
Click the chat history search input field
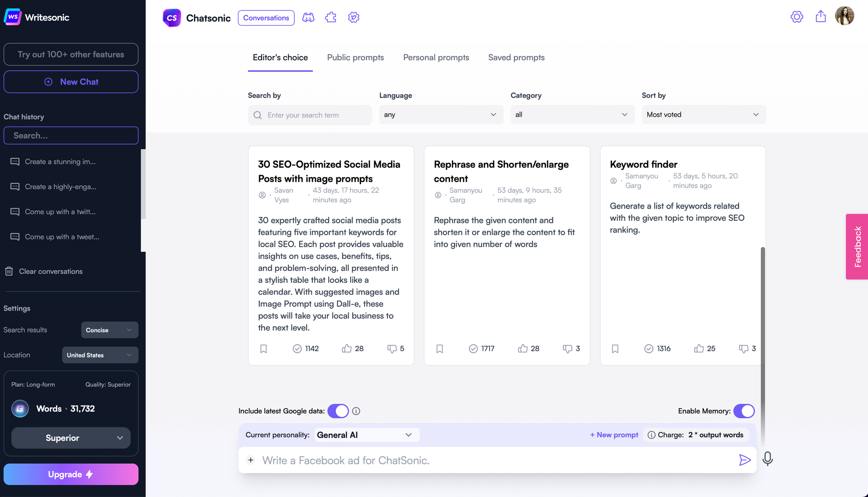click(x=71, y=135)
